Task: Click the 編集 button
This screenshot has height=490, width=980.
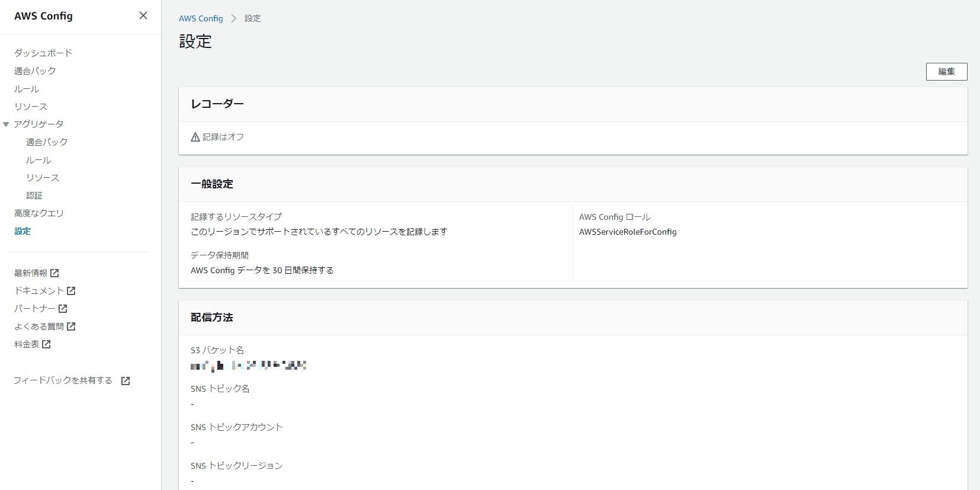Action: pos(946,72)
